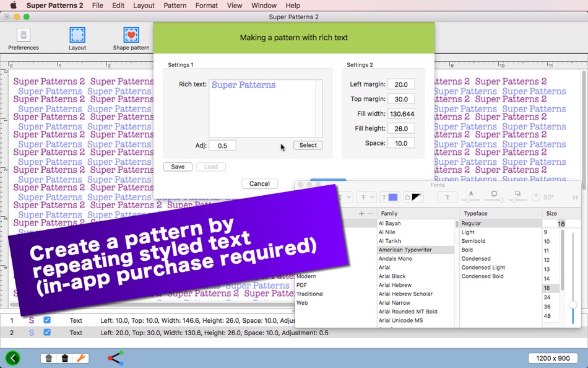Open the Format menu

[x=206, y=5]
